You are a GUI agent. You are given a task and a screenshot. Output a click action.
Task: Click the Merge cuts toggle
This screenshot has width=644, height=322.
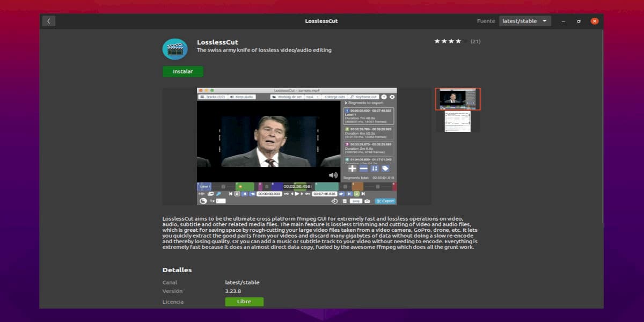click(x=334, y=97)
